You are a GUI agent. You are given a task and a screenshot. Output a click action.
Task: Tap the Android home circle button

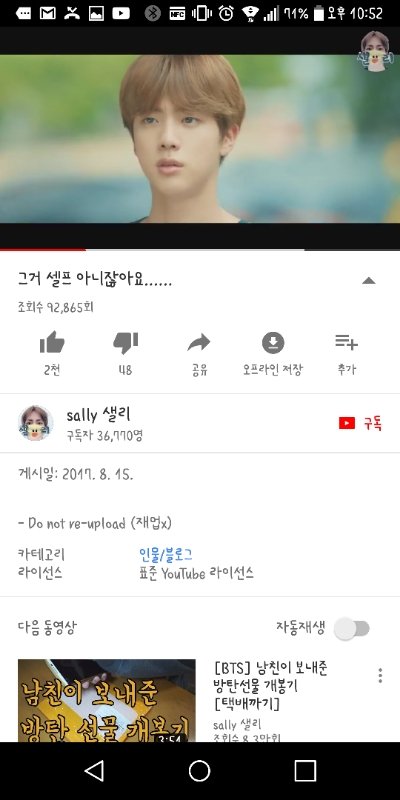click(x=199, y=770)
